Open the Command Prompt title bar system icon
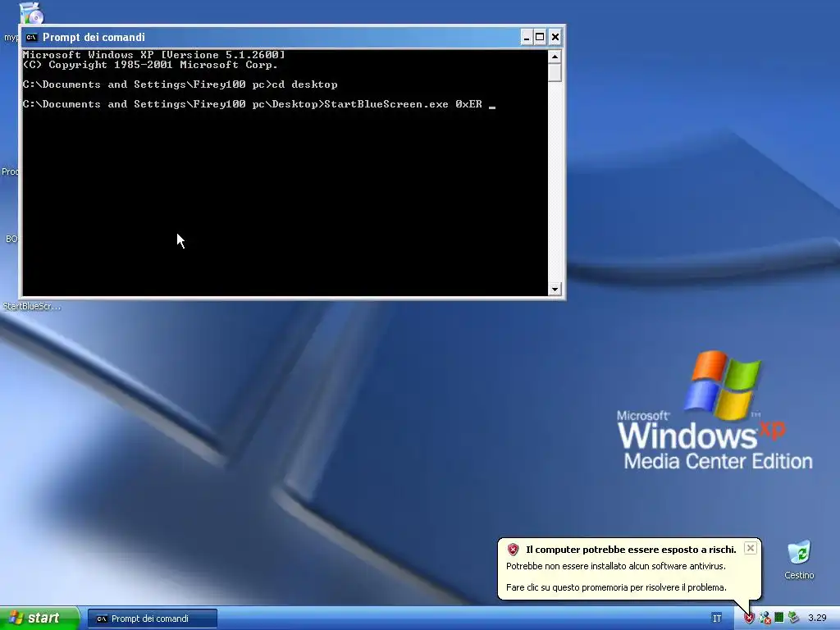840x630 pixels. tap(32, 37)
